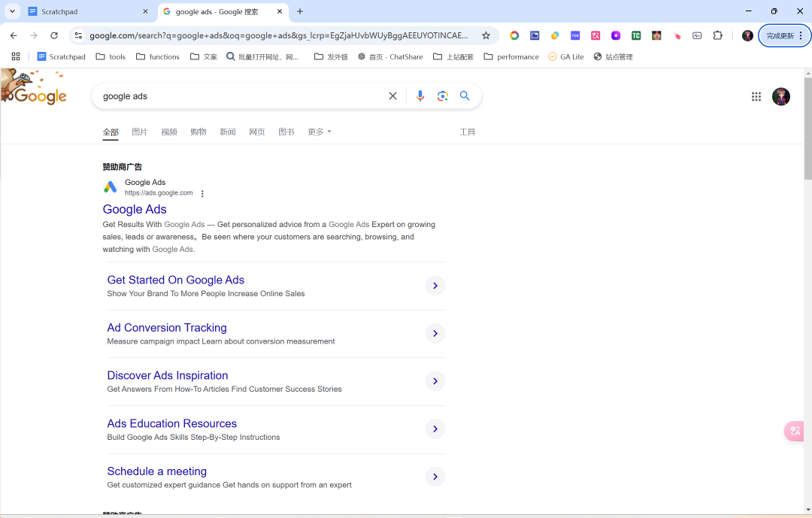This screenshot has width=812, height=518.
Task: Search by image with Google Lens
Action: [x=442, y=95]
